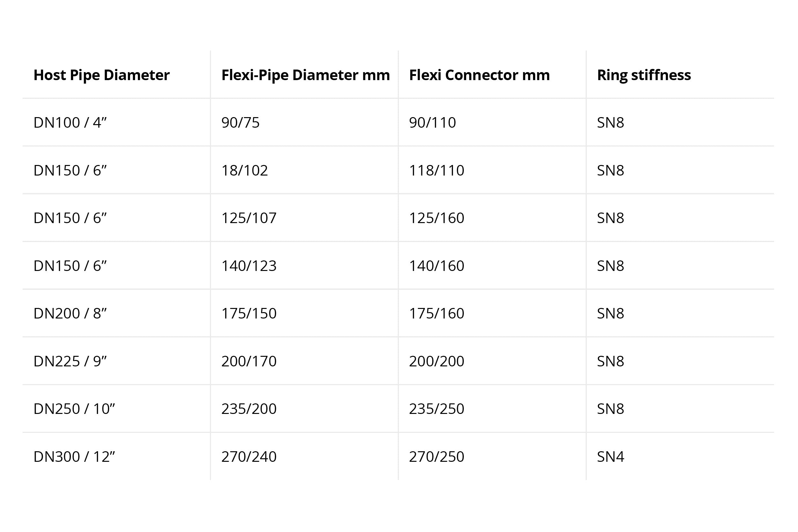
Task: Click the Host Pipe Diameter column header
Action: 102,75
